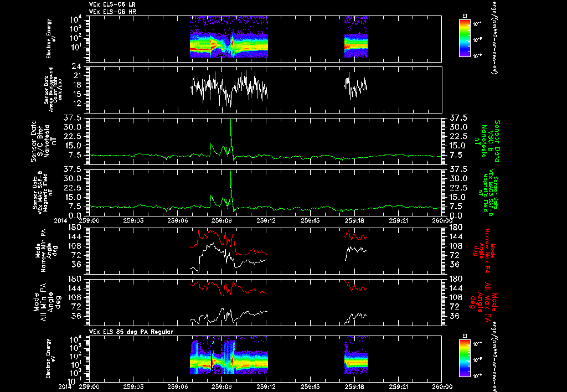567x392 pixels.
Task: Click the "Anode Background Count Rate" axis label
Action: pyautogui.click(x=53, y=90)
